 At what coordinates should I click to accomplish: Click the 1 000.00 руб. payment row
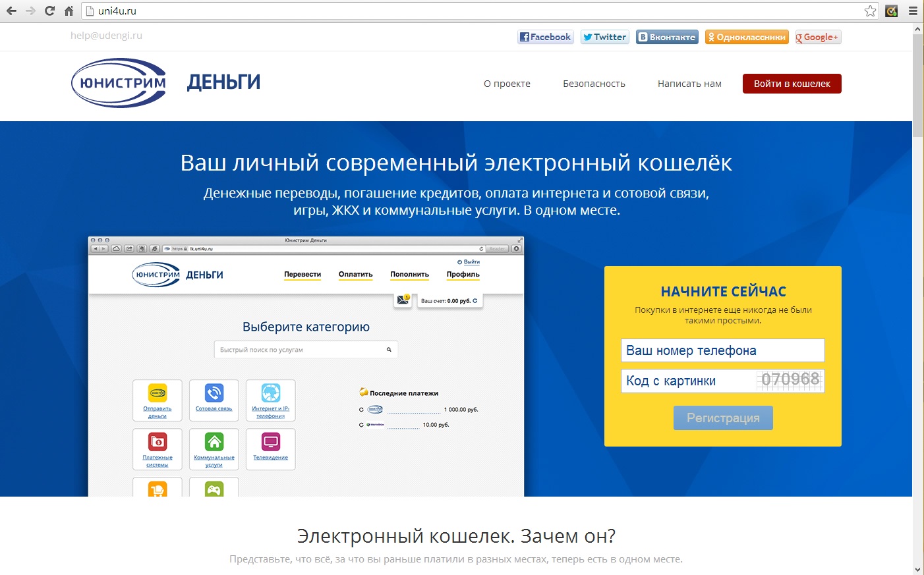tap(419, 410)
